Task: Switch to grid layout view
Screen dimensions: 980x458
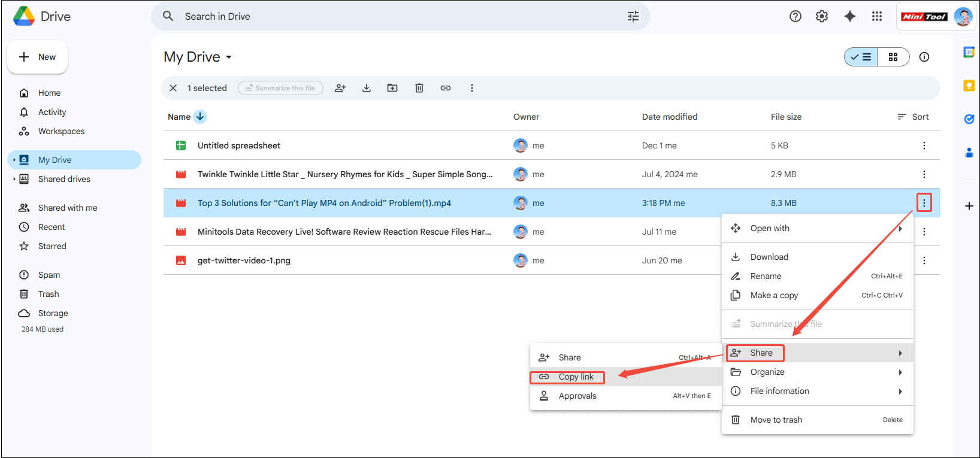Action: point(893,57)
